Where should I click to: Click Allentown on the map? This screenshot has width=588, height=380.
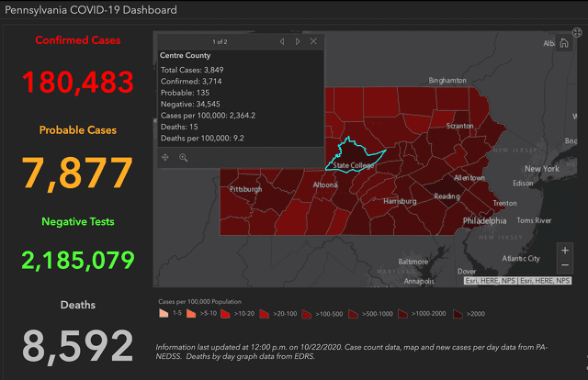coord(469,178)
